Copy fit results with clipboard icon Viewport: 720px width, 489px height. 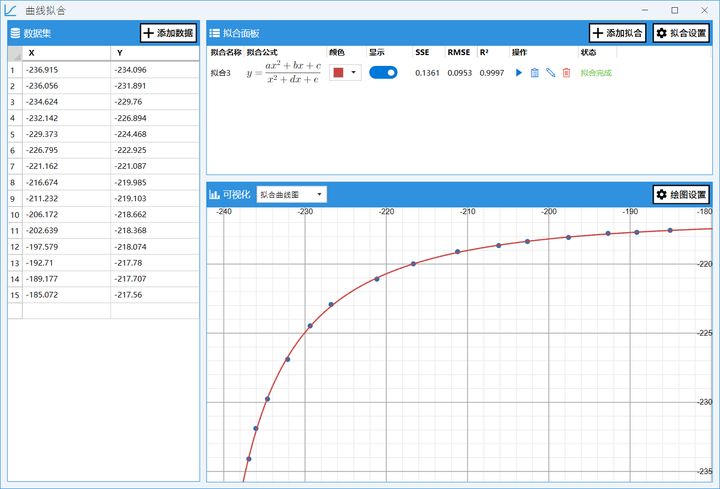tap(534, 73)
